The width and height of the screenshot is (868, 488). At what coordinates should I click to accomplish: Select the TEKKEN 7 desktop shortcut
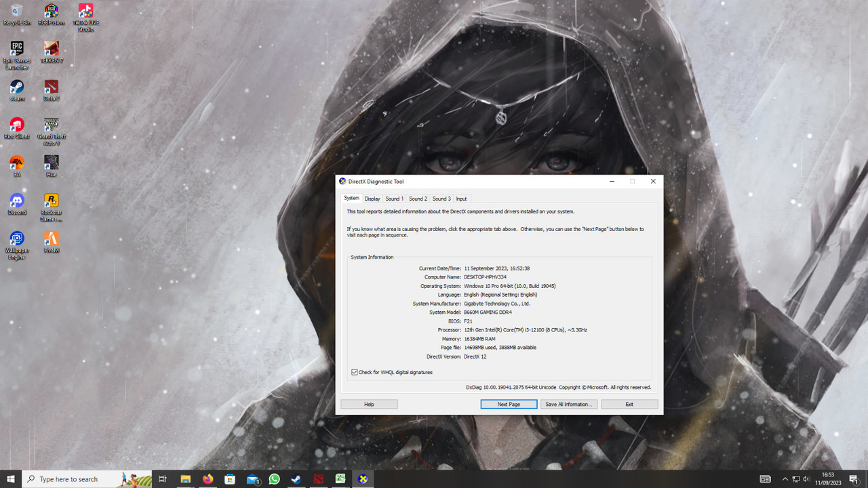(x=52, y=52)
